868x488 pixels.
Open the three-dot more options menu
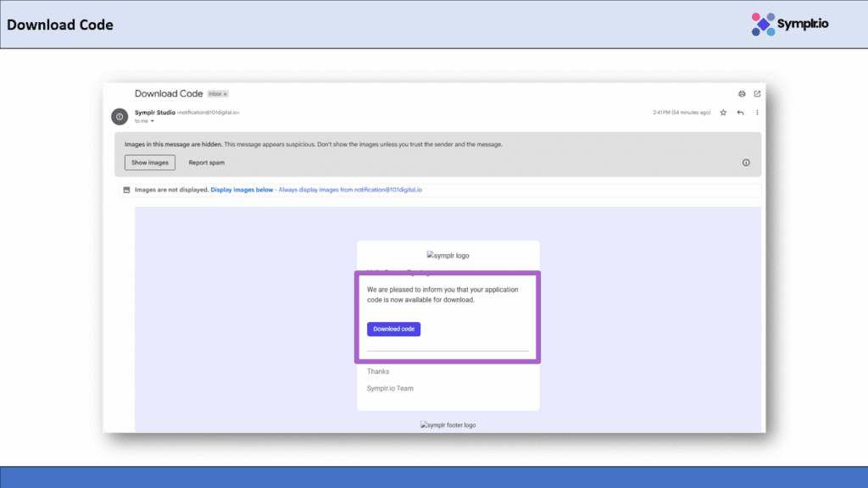click(x=757, y=113)
